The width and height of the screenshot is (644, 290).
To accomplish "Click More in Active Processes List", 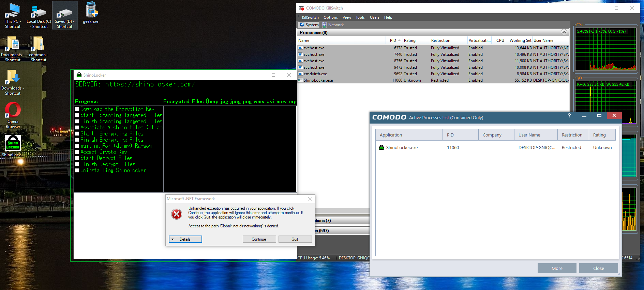I will [557, 268].
